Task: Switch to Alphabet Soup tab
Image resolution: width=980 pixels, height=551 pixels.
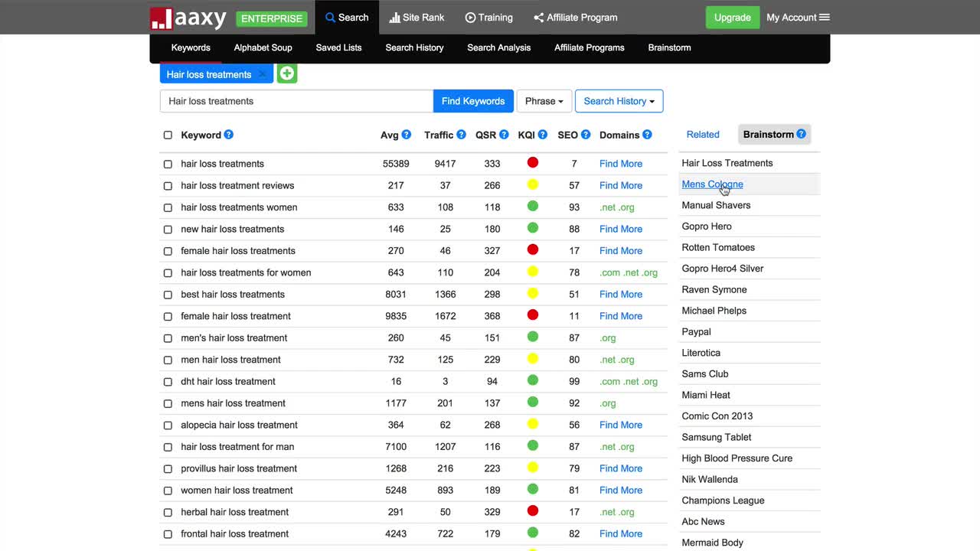Action: (263, 47)
